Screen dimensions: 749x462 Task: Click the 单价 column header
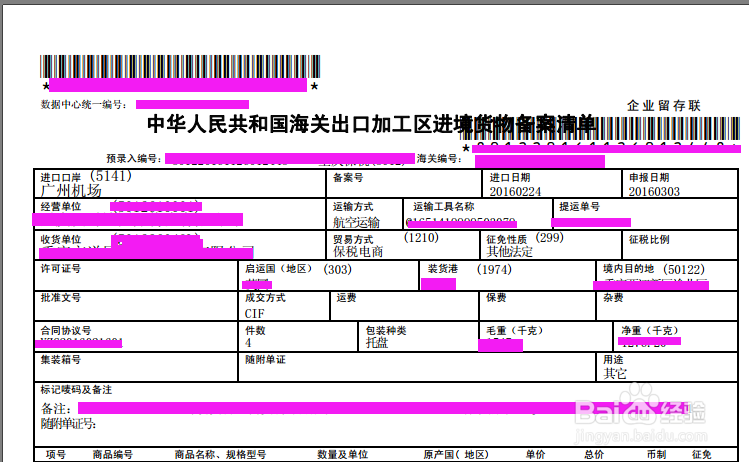pos(535,454)
